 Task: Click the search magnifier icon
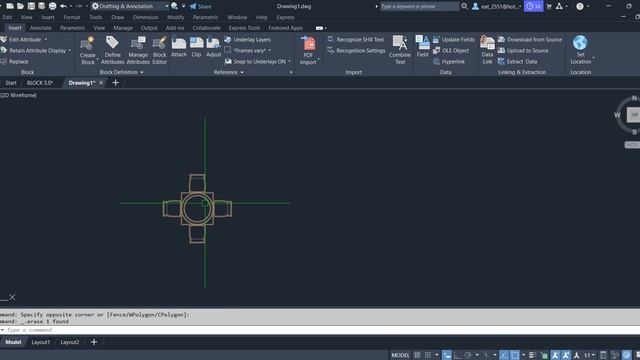(x=464, y=6)
